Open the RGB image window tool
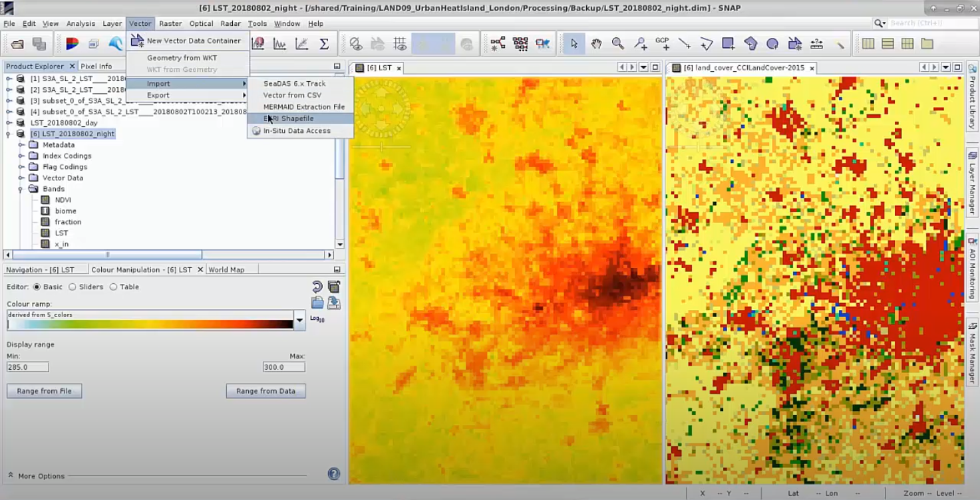The width and height of the screenshot is (980, 500). (73, 44)
